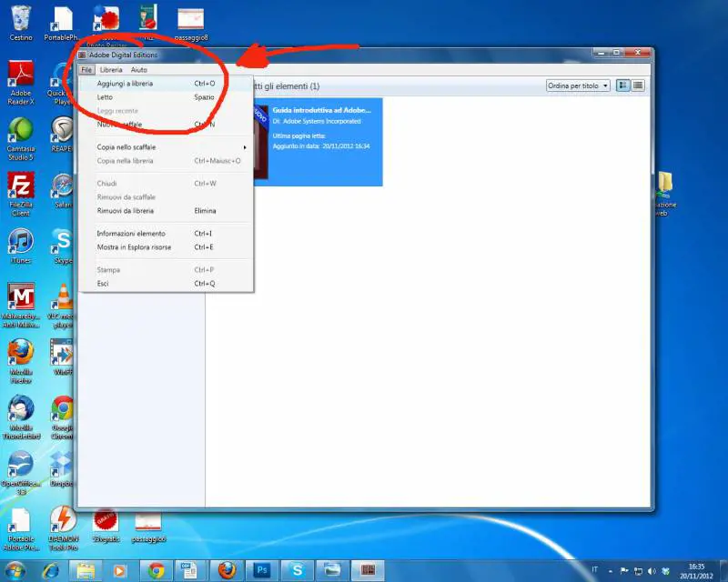Switch to thumbnail view in the library
This screenshot has width=728, height=582.
pyautogui.click(x=622, y=85)
